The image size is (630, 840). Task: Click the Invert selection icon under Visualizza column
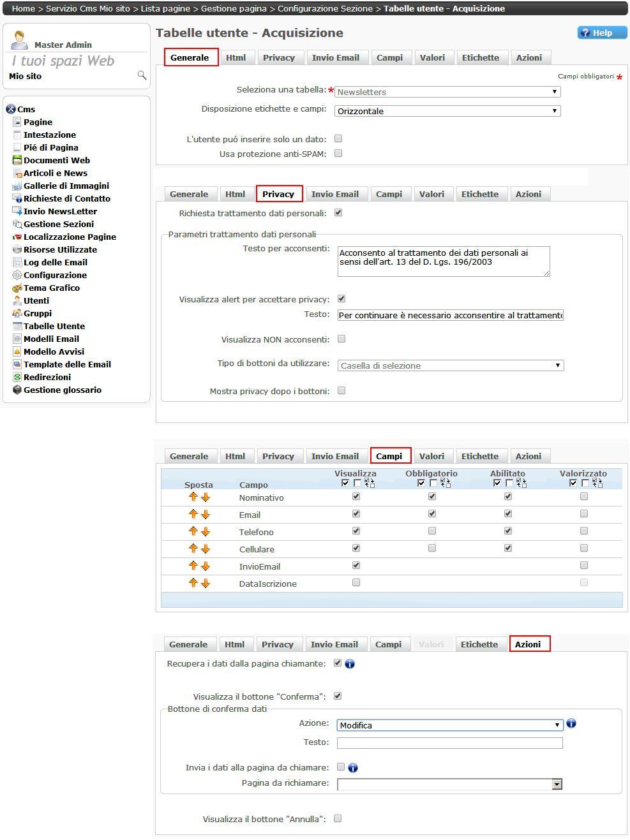click(370, 483)
